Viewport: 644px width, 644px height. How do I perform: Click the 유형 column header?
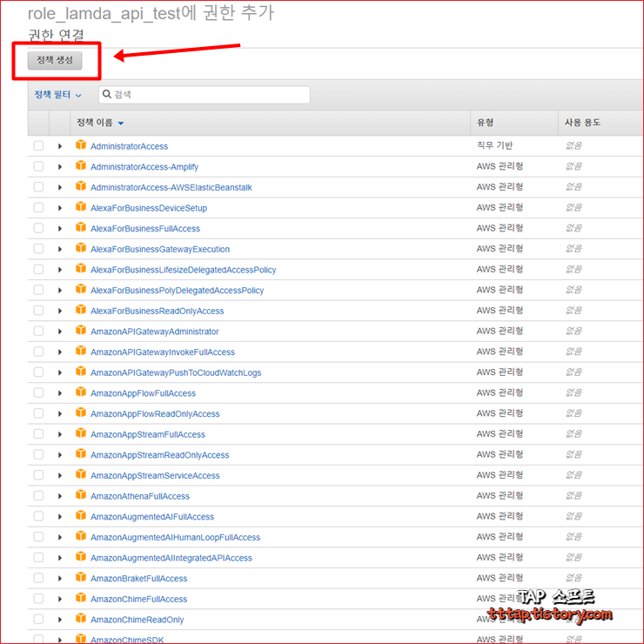485,123
